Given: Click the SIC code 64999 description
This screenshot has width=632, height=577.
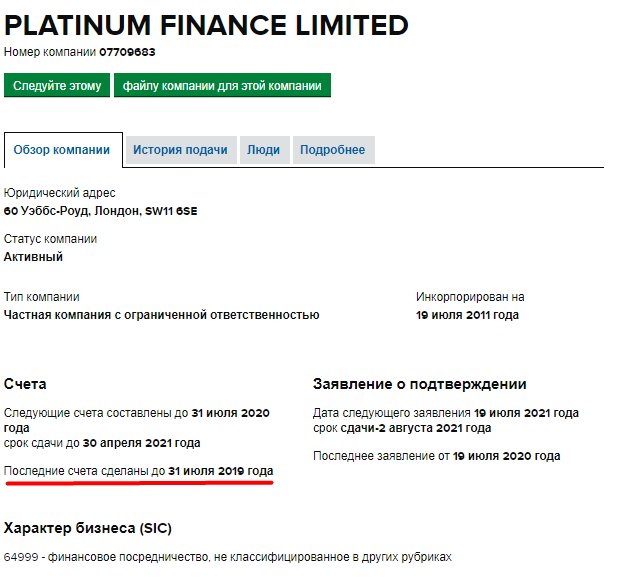Looking at the screenshot, I should click(228, 557).
